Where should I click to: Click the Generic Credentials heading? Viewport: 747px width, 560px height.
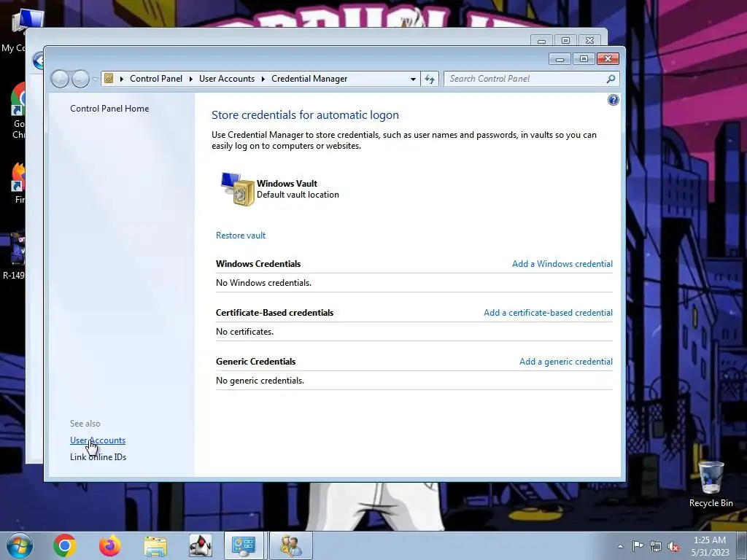click(x=255, y=362)
